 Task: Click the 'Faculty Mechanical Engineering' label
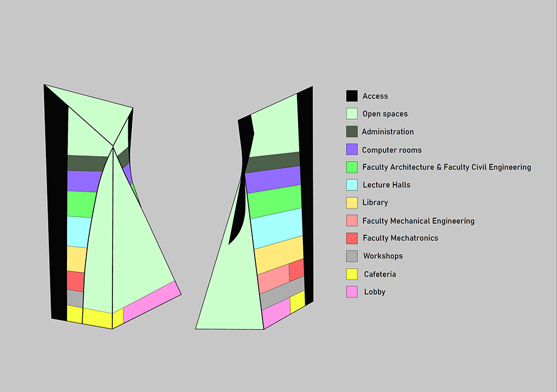tap(419, 221)
